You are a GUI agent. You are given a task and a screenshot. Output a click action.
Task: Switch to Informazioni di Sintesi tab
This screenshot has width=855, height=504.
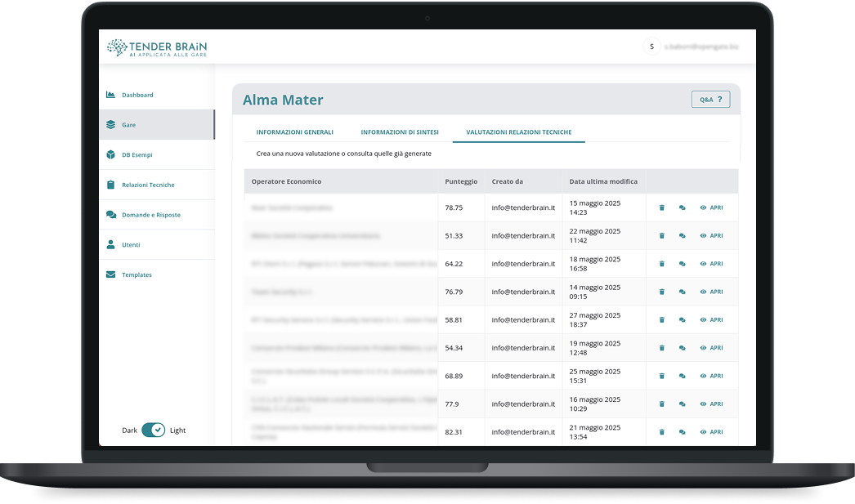(x=400, y=132)
